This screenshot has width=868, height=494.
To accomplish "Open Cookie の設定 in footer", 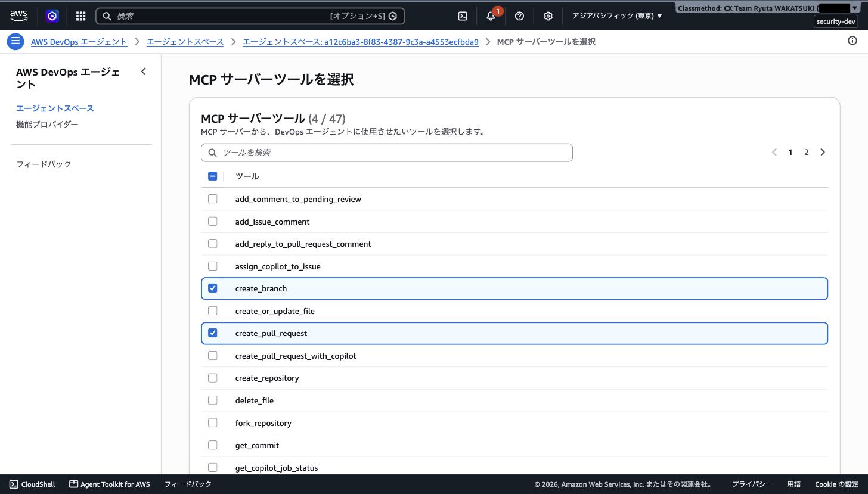I will click(837, 484).
